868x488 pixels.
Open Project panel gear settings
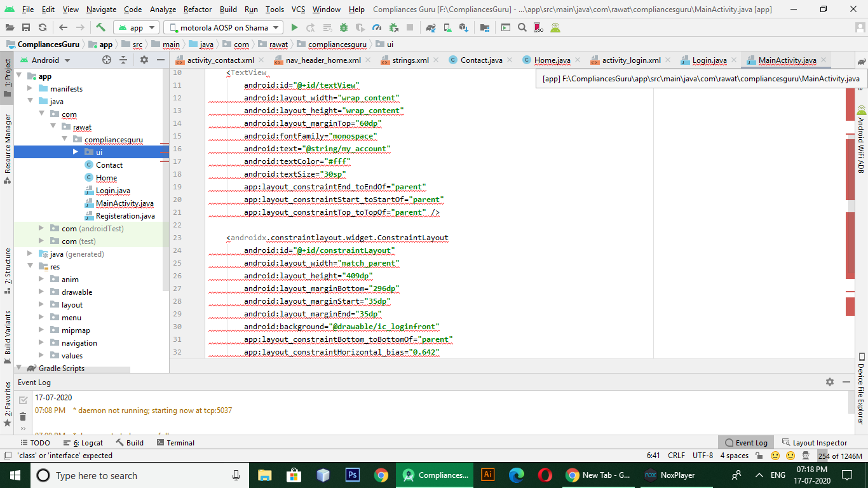[x=144, y=60]
